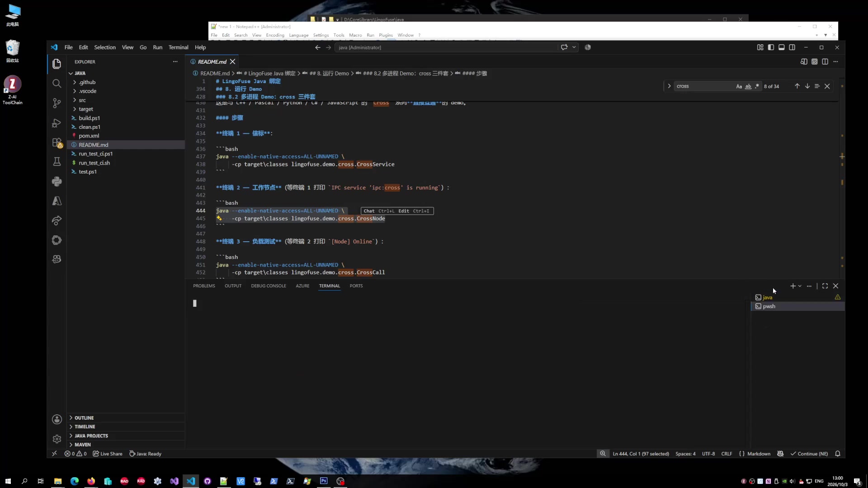Switch to the DEBUG CONSOLE tab
Screen dimensions: 868x488
[x=269, y=286]
